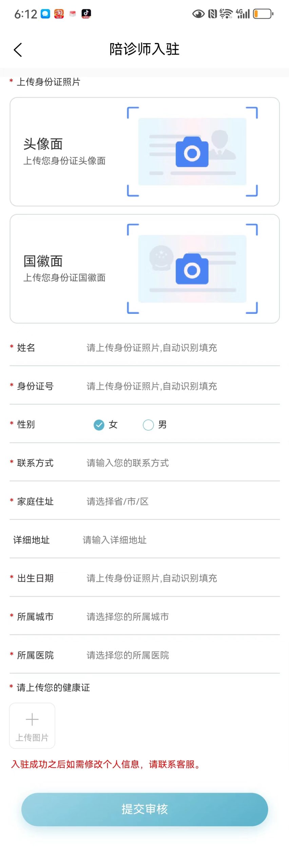This screenshot has width=289, height=868.
Task: Tap the battery icon in status bar
Action: [263, 14]
